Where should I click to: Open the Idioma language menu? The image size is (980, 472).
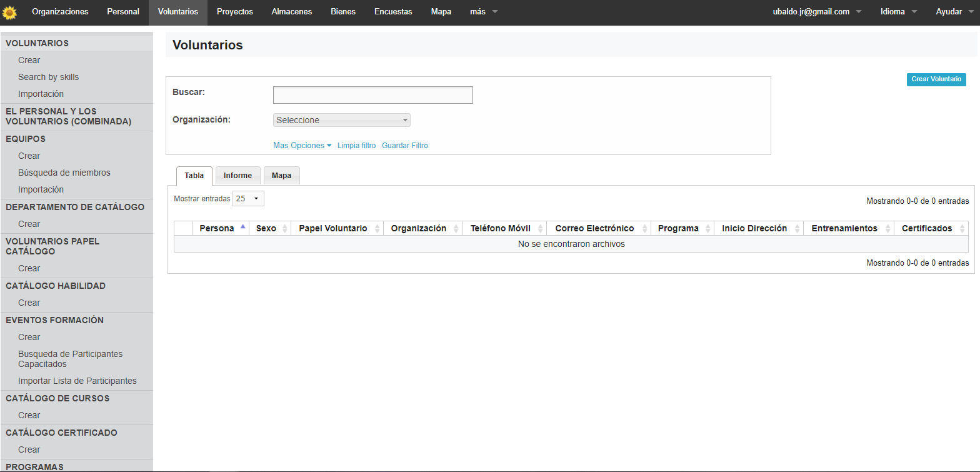(898, 12)
